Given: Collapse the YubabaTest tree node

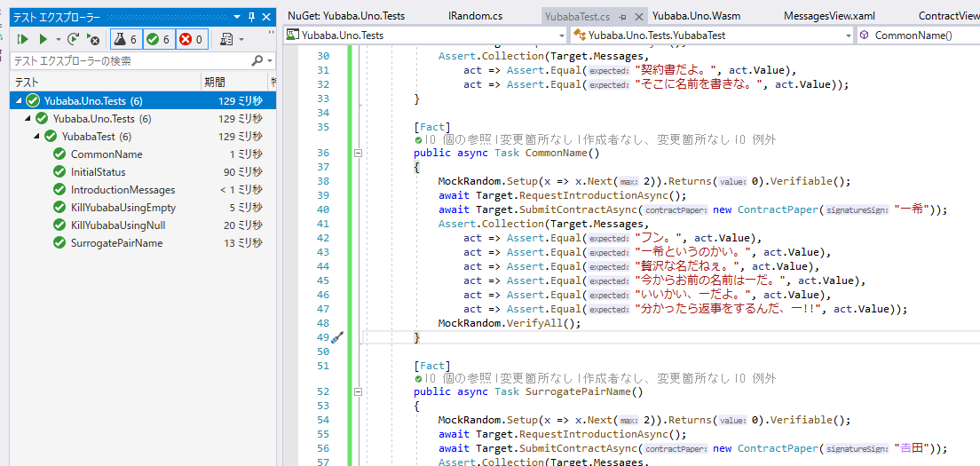Looking at the screenshot, I should (37, 137).
